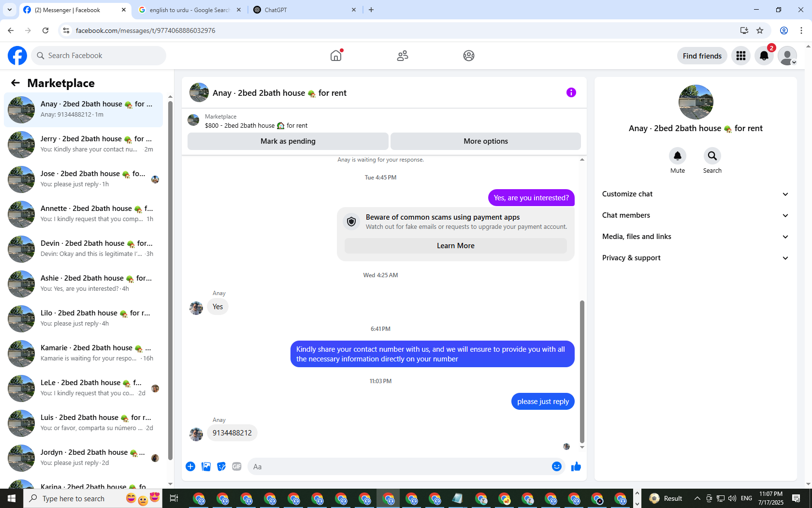812x508 pixels.
Task: Expand Customize chat section
Action: (x=696, y=194)
